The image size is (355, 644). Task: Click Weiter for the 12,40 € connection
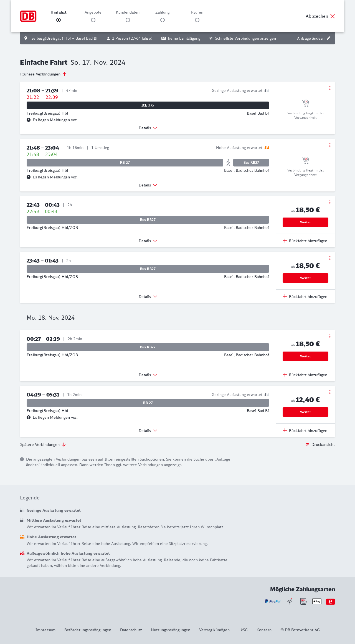[305, 412]
